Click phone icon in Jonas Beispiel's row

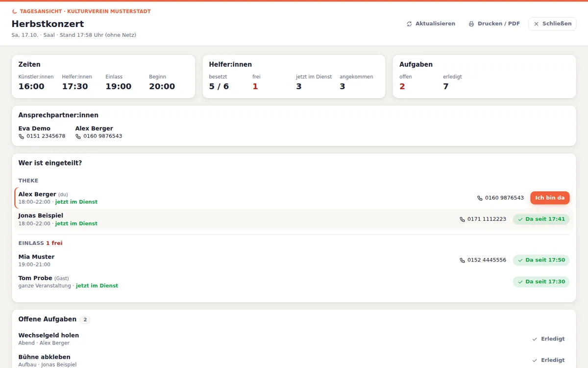pos(462,219)
